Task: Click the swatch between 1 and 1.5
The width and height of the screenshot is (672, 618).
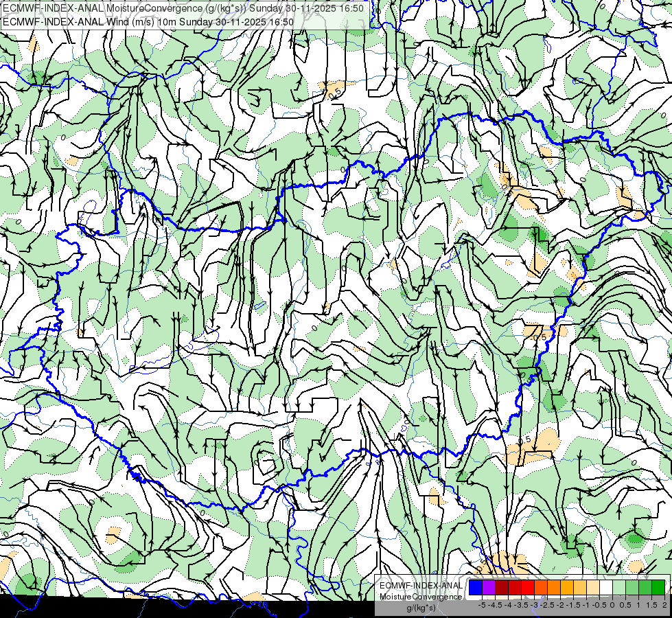Action: 645,587
